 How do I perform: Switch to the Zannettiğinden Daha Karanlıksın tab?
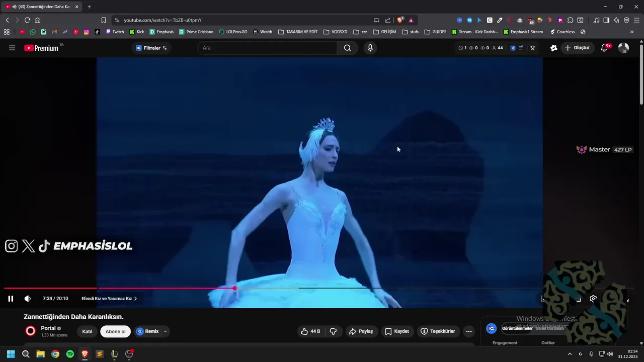coord(42,7)
